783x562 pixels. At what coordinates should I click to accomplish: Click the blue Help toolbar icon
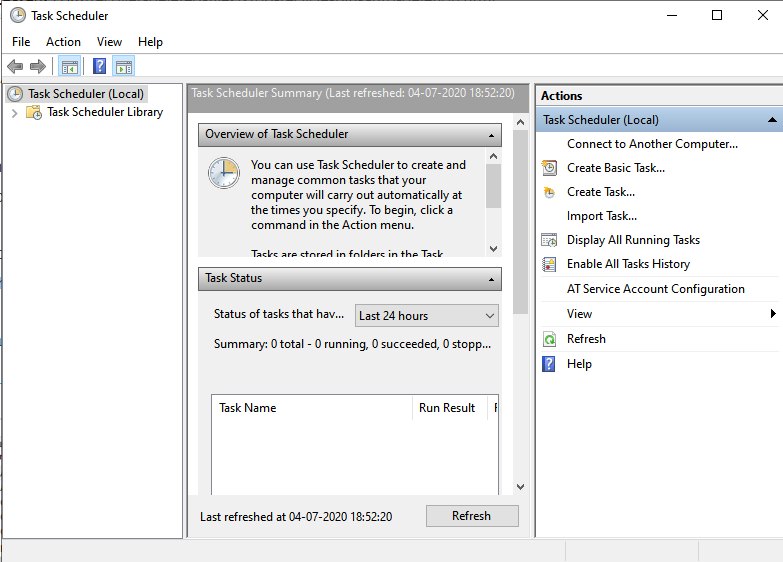coord(99,67)
